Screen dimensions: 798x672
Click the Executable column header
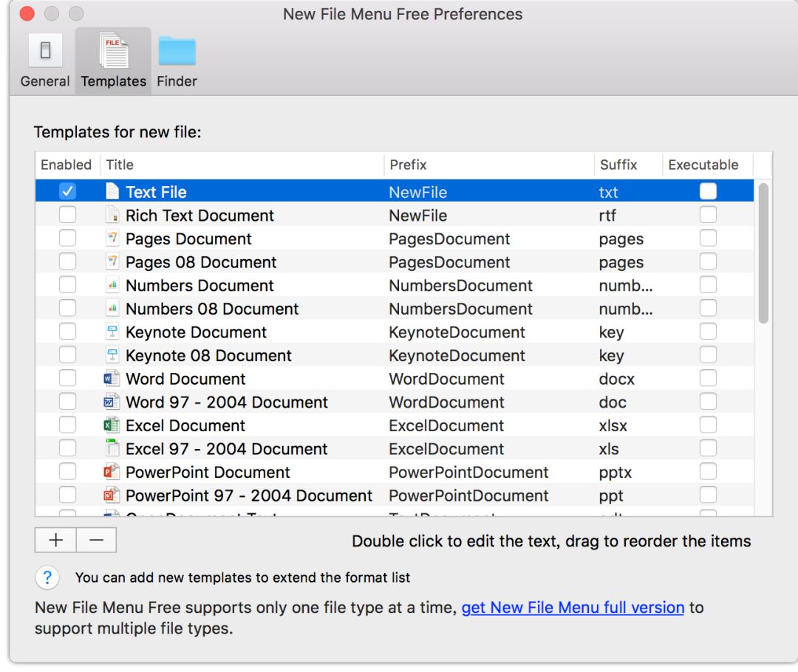pos(708,165)
